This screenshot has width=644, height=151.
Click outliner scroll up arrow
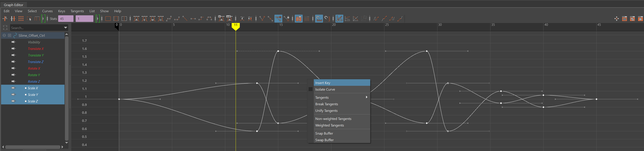[x=66, y=34]
